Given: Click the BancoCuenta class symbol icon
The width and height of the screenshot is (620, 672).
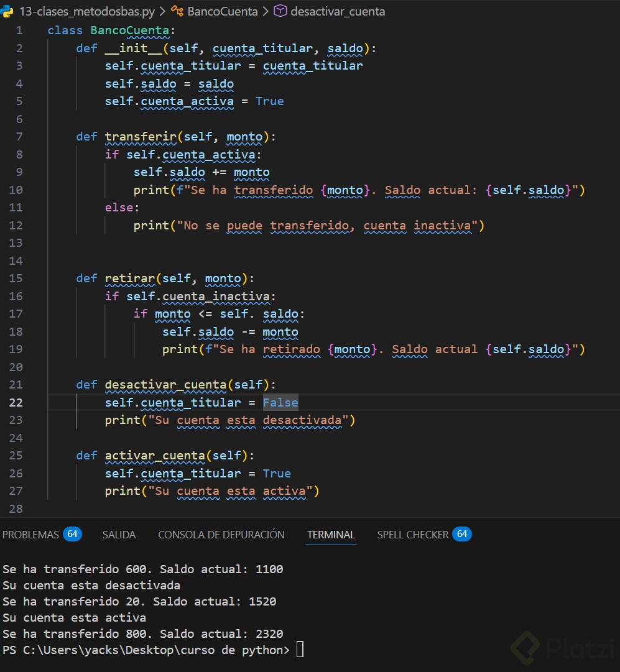Looking at the screenshot, I should coord(177,11).
